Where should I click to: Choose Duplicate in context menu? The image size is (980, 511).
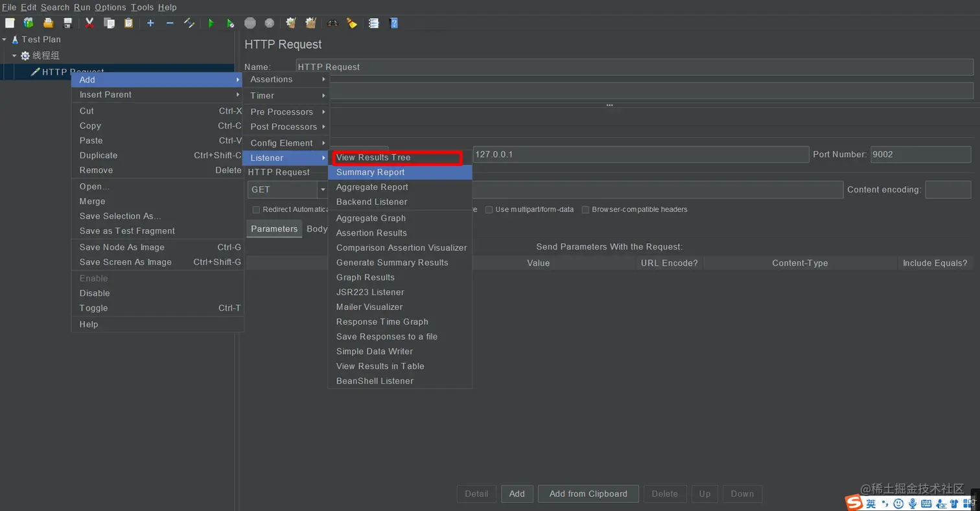pyautogui.click(x=156, y=156)
